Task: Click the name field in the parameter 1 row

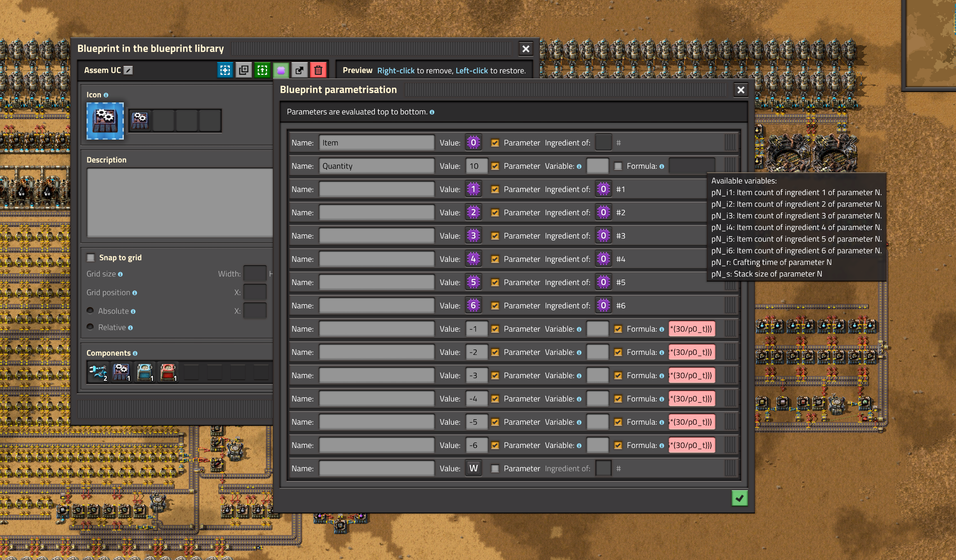Action: [377, 189]
